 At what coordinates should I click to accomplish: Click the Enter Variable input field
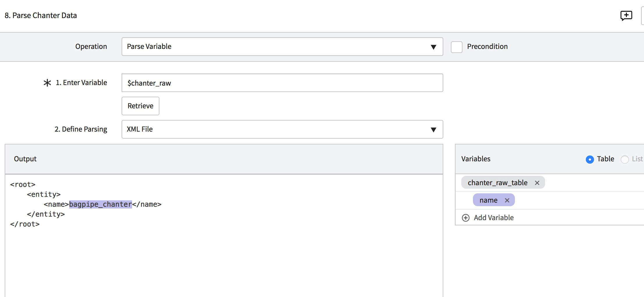282,83
